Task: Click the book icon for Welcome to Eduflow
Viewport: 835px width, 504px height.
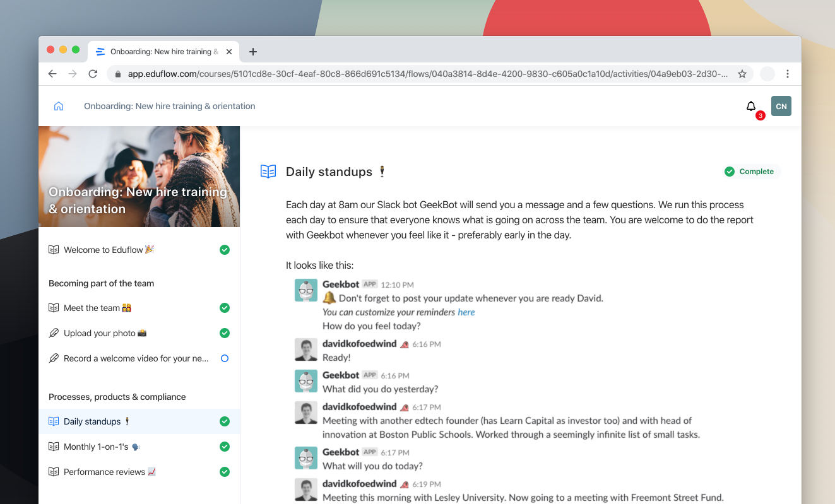Action: point(54,250)
